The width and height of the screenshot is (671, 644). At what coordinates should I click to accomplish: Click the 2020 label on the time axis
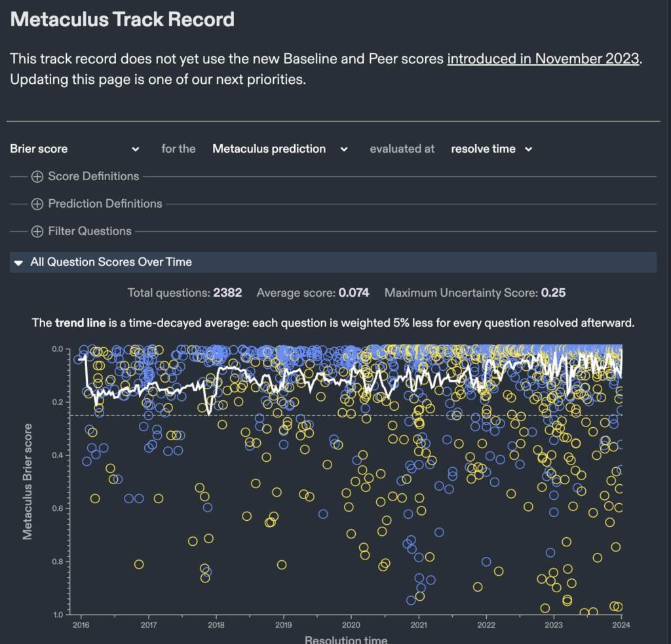(x=351, y=625)
